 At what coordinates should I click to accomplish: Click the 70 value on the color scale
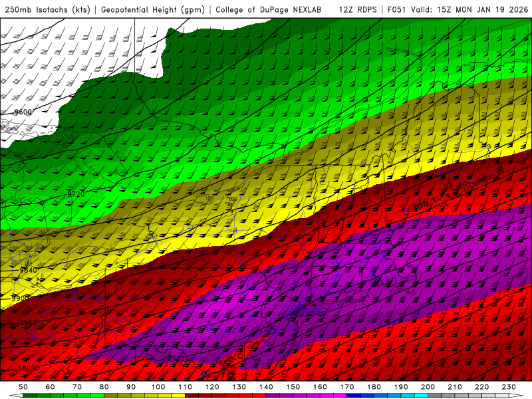pyautogui.click(x=77, y=387)
